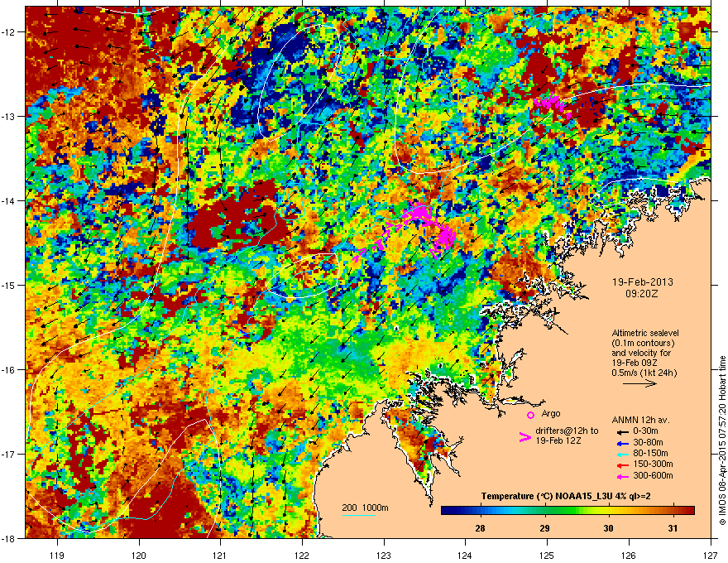Image resolution: width=728 pixels, height=563 pixels.
Task: Click the magenta 300-600m legend arrow
Action: pyautogui.click(x=623, y=477)
